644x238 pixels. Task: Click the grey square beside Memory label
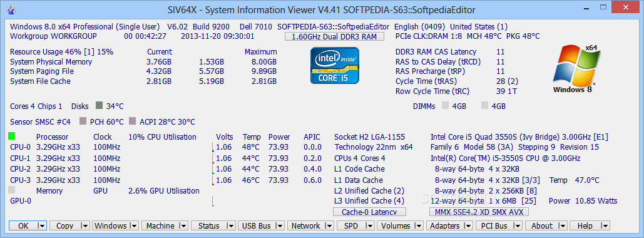[11, 190]
